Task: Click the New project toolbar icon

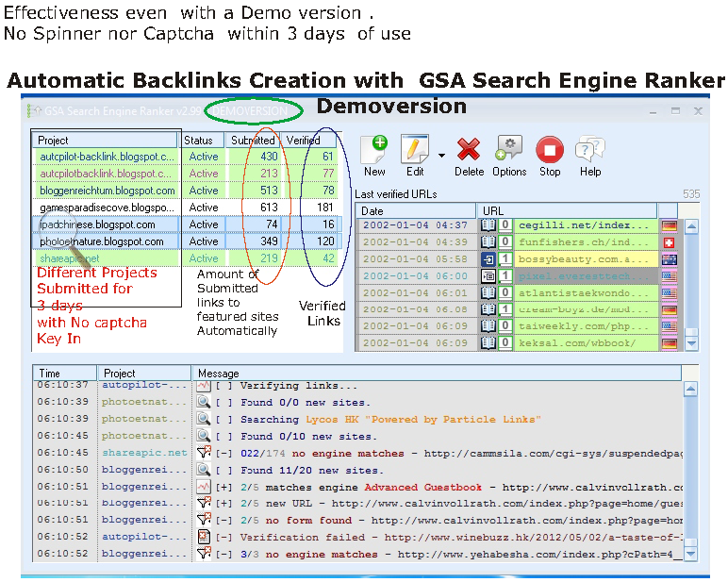Action: coord(374,149)
